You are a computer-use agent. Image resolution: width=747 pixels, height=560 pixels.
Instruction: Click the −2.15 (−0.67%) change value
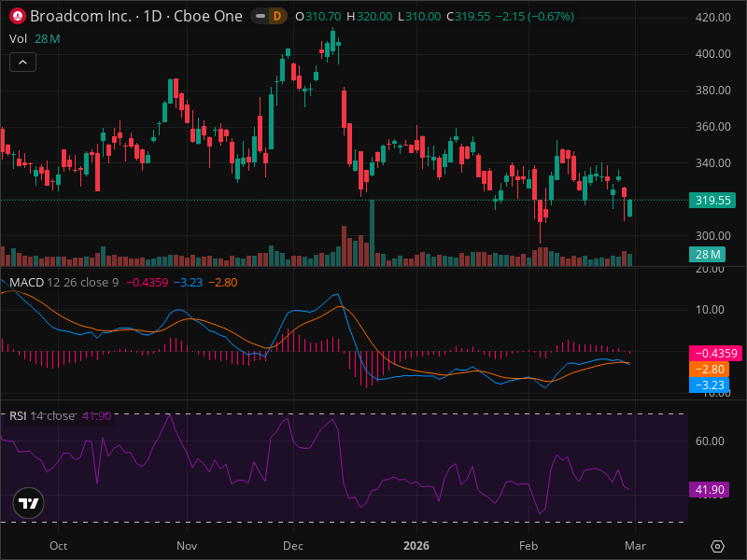534,17
